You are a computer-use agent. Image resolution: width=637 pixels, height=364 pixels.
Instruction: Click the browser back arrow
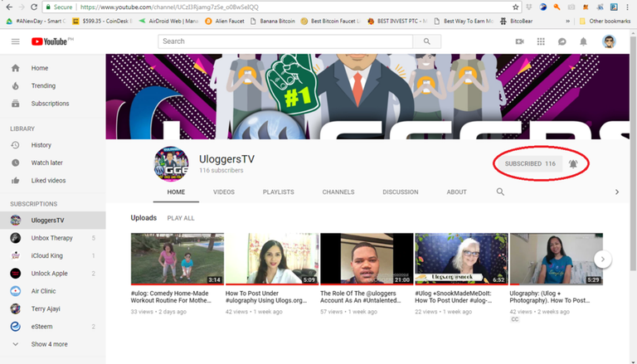(x=9, y=7)
